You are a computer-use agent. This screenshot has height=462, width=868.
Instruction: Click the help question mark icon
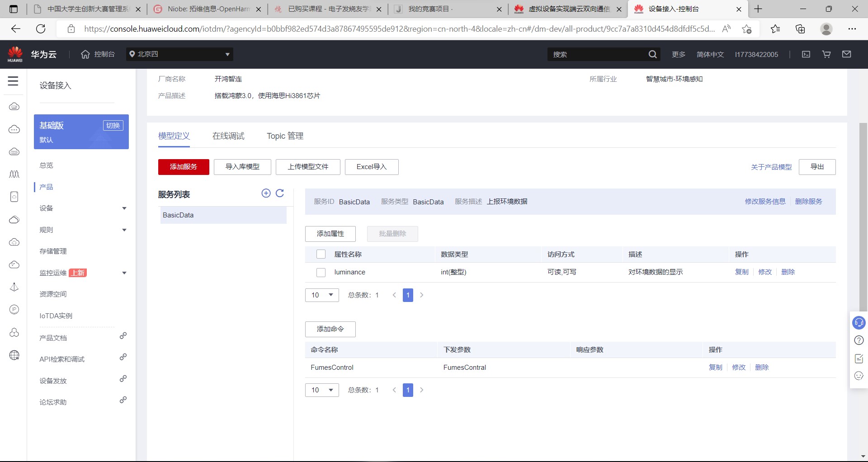click(x=859, y=340)
